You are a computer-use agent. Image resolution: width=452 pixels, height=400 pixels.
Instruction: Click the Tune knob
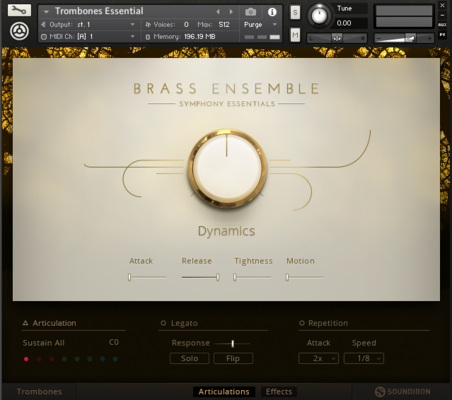click(319, 15)
